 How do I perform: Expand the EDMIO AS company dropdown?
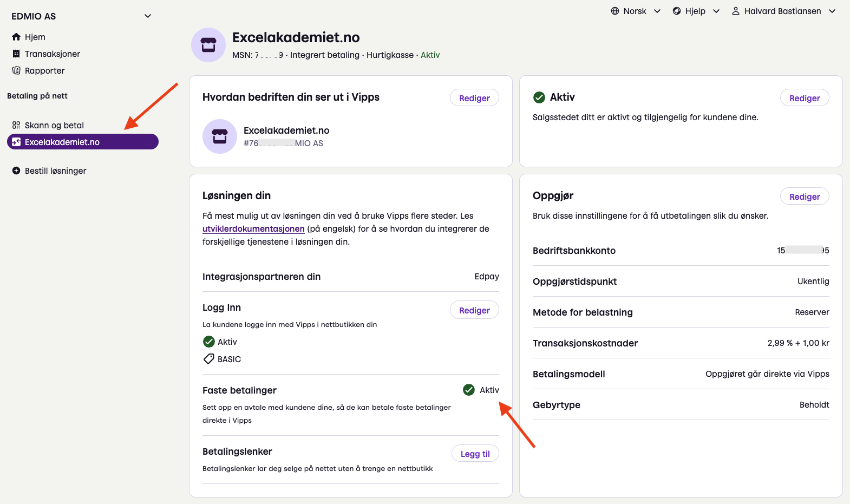coord(147,16)
